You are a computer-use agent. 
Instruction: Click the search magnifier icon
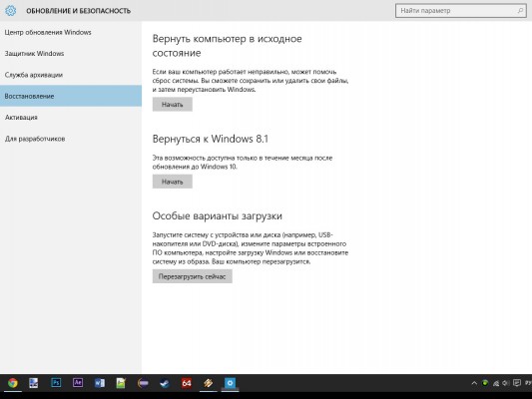[x=520, y=11]
